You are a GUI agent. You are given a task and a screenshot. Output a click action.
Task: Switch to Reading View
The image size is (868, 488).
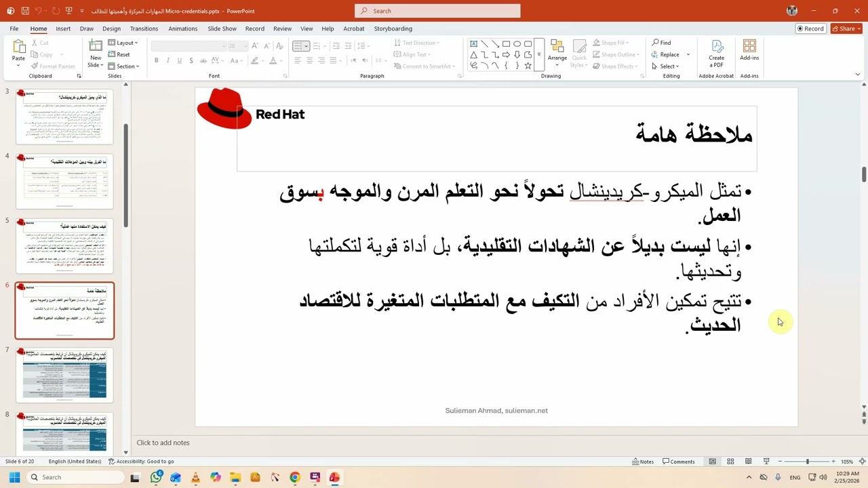click(x=748, y=462)
